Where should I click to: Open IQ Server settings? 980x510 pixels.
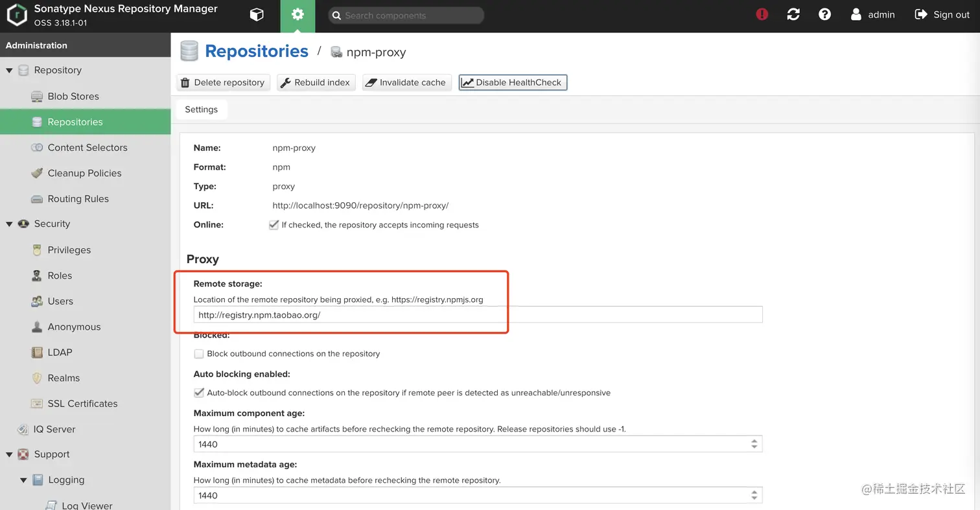point(54,429)
